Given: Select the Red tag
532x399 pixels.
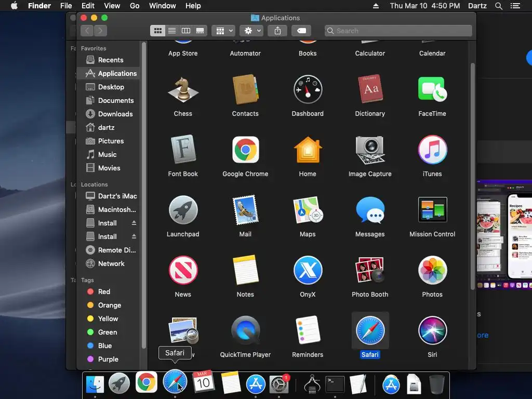Looking at the screenshot, I should [108, 292].
